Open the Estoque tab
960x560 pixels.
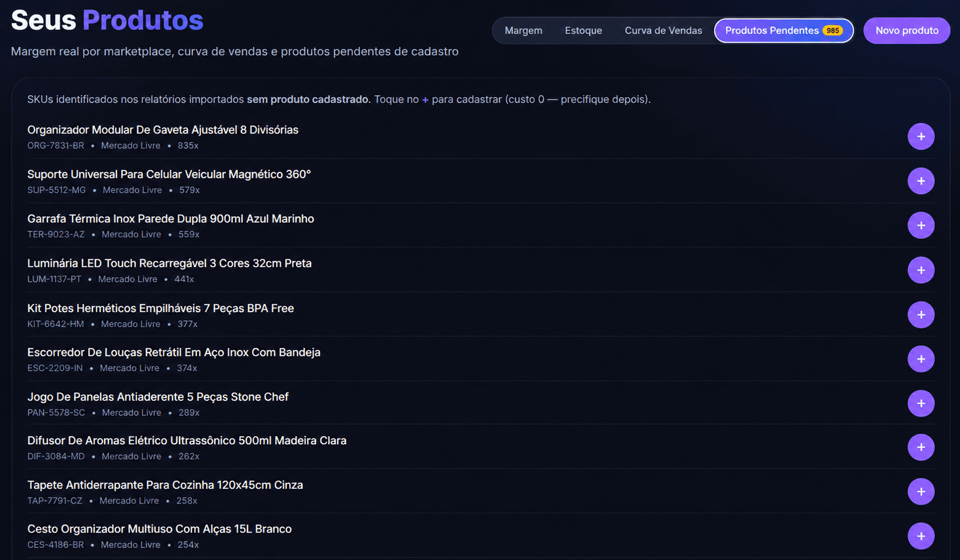point(583,30)
